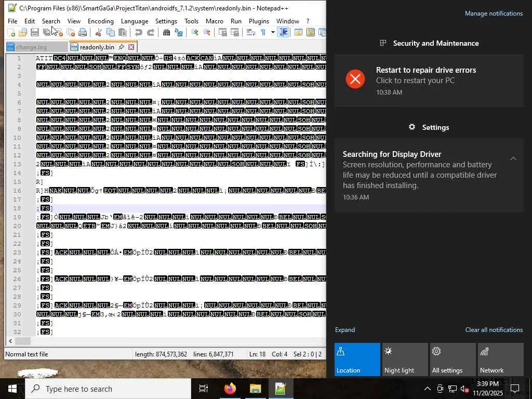
Task: Click the Define Your Language toolbar icon
Action: pyautogui.click(x=298, y=33)
